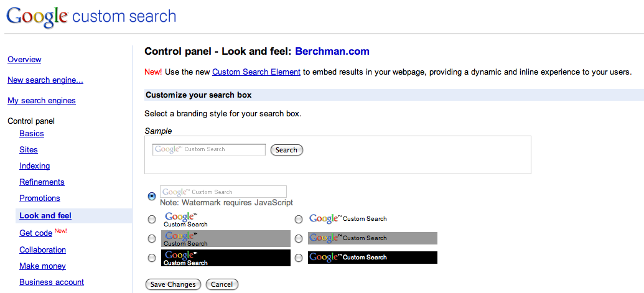Viewport: 644px width, 293px height.
Task: Select inline white-background Custom Search branding
Action: point(299,220)
